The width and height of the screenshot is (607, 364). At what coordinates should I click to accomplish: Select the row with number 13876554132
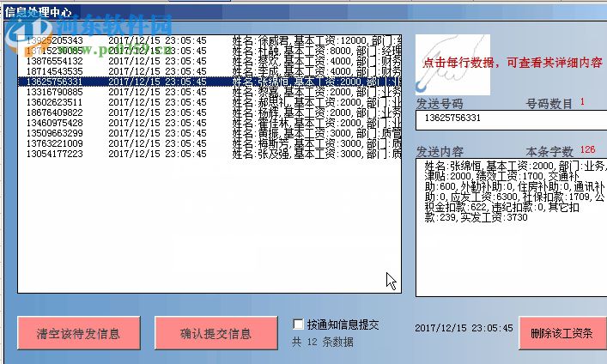209,61
